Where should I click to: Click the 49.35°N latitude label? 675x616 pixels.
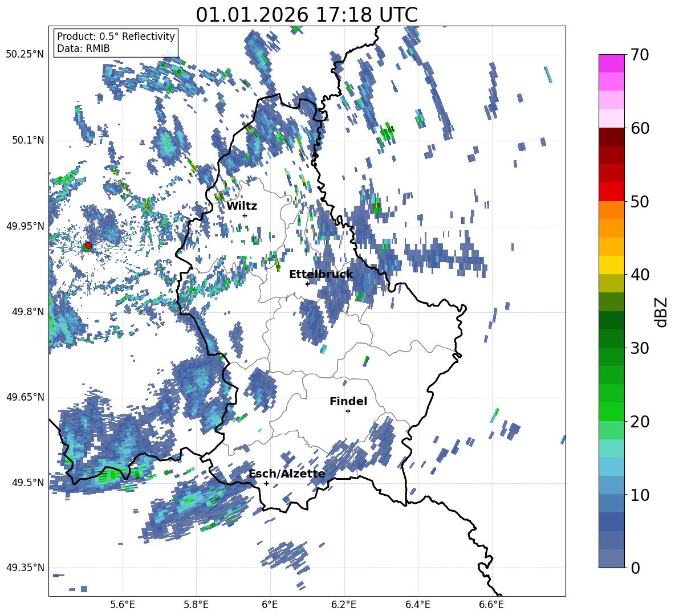click(x=25, y=568)
